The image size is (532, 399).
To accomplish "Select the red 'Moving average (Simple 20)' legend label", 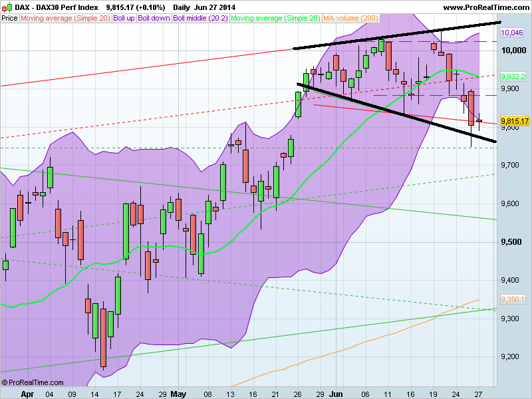I will [65, 19].
